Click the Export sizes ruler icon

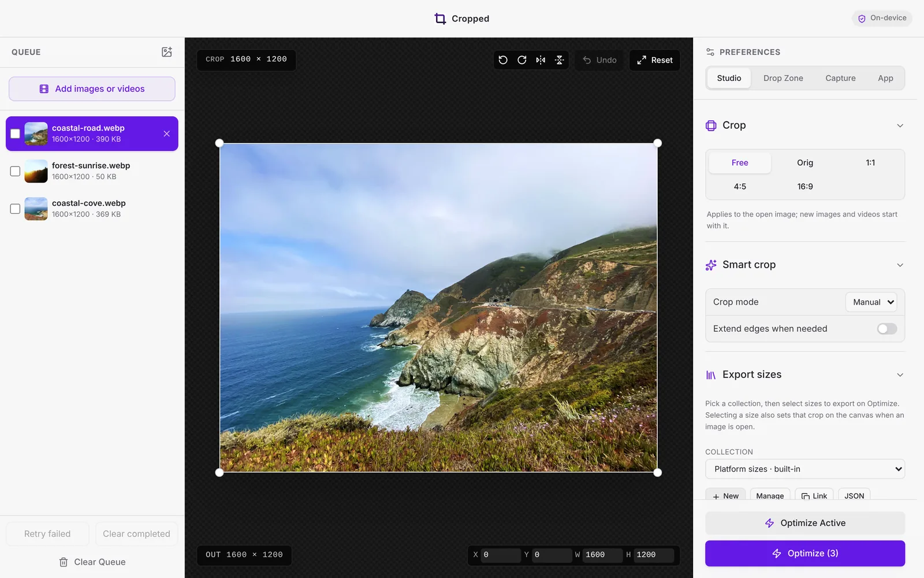coord(711,375)
